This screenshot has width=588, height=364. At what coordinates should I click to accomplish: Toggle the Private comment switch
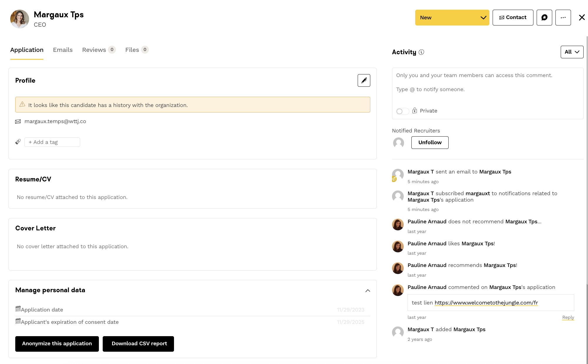(402, 111)
